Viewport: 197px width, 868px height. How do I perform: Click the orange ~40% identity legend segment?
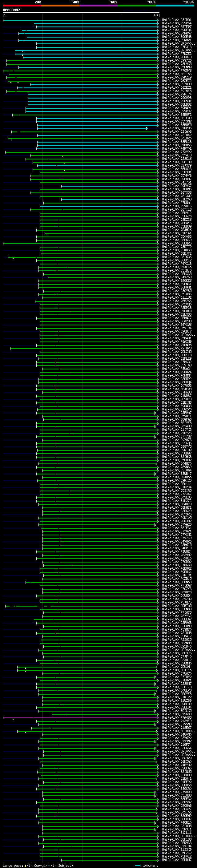60,6
